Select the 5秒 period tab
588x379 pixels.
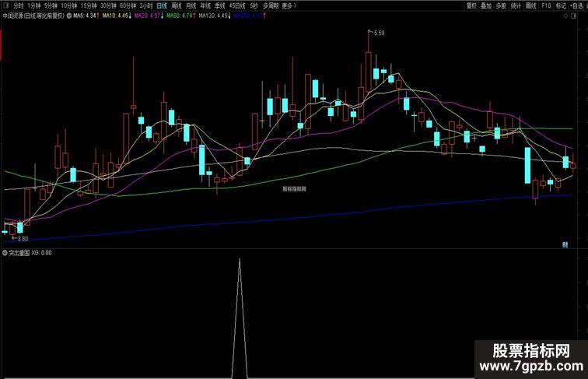click(x=254, y=5)
